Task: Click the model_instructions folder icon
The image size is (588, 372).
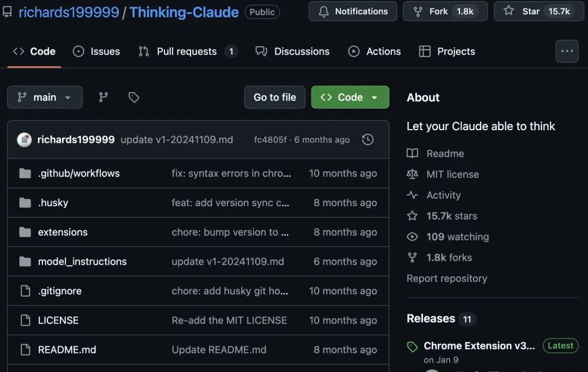Action: [25, 261]
